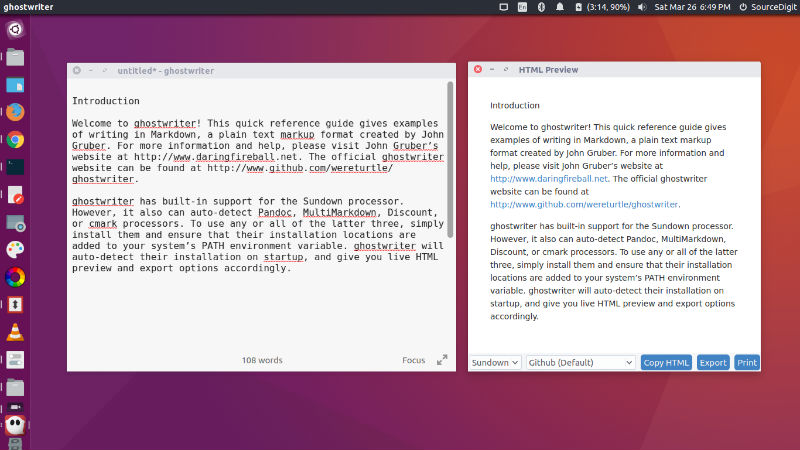
Task: Open the display indicator in top panel
Action: (504, 7)
